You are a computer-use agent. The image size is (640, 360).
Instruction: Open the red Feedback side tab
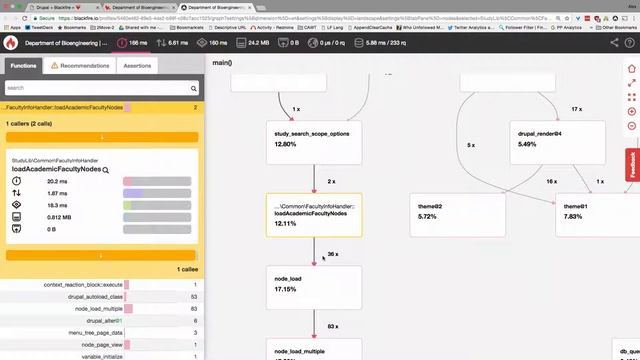pyautogui.click(x=633, y=165)
